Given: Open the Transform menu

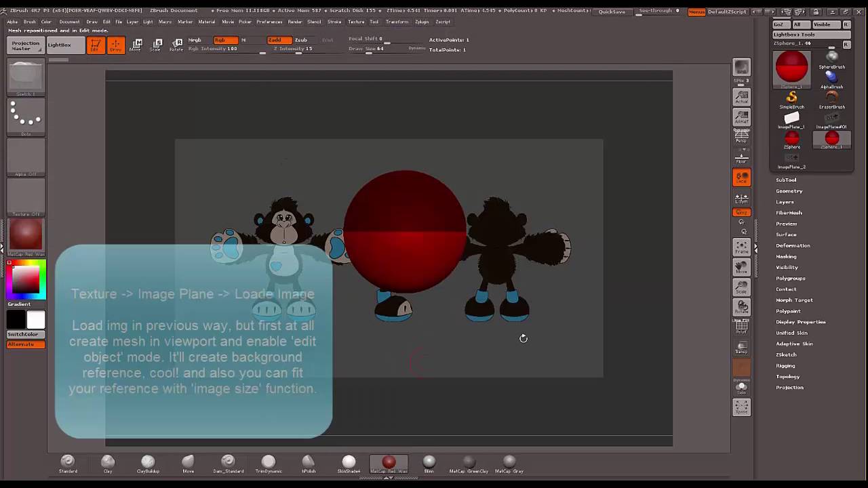Looking at the screenshot, I should point(397,22).
